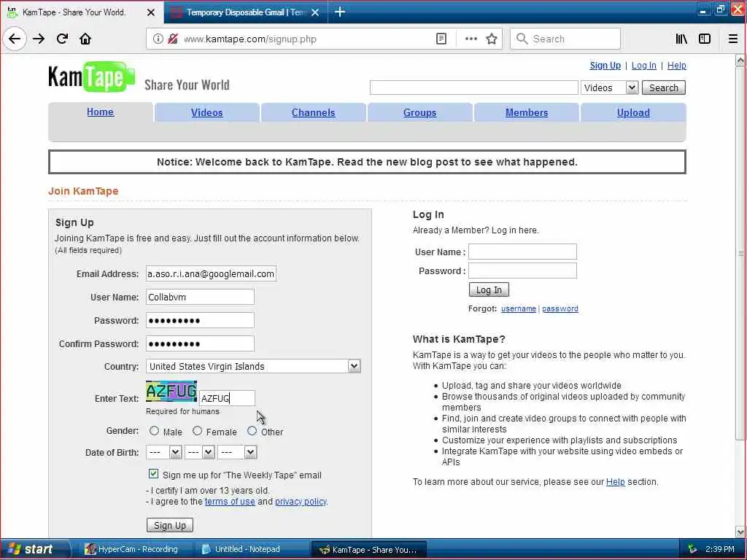Image resolution: width=747 pixels, height=560 pixels.
Task: Select the Male gender radio button
Action: [154, 430]
